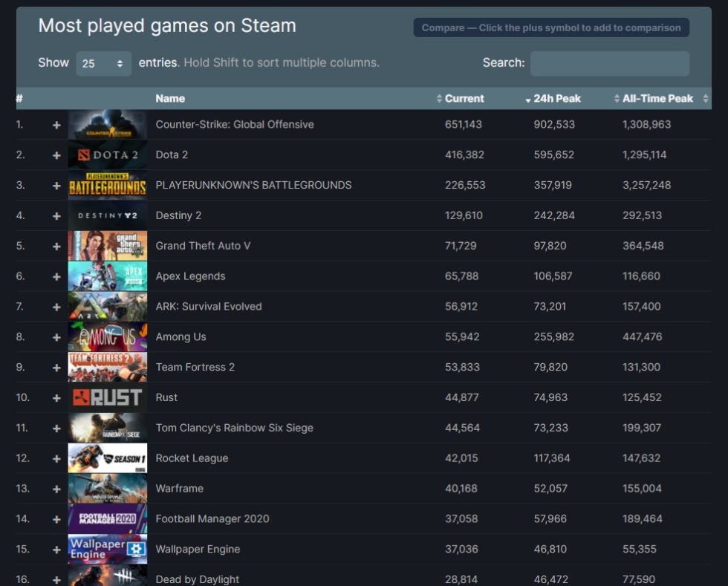Click the Team Fortress 2 banner thumbnail
The width and height of the screenshot is (728, 586).
coord(107,368)
